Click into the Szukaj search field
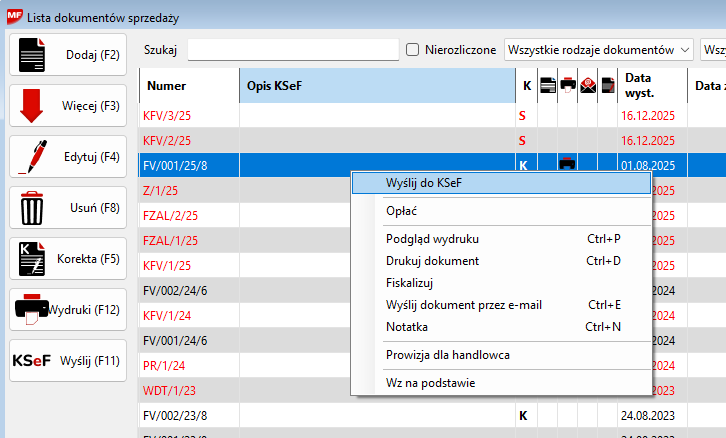The height and width of the screenshot is (438, 726). [x=293, y=49]
